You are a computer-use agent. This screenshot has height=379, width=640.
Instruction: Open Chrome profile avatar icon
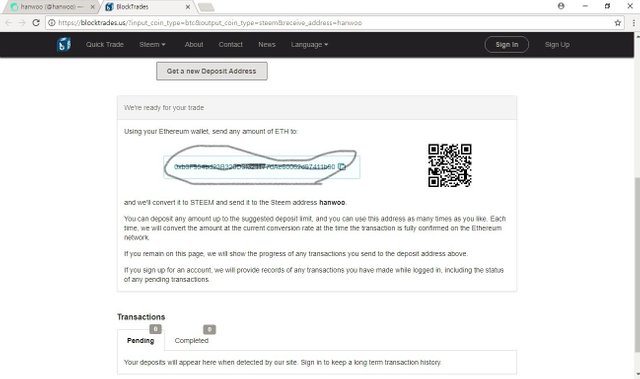pos(561,6)
